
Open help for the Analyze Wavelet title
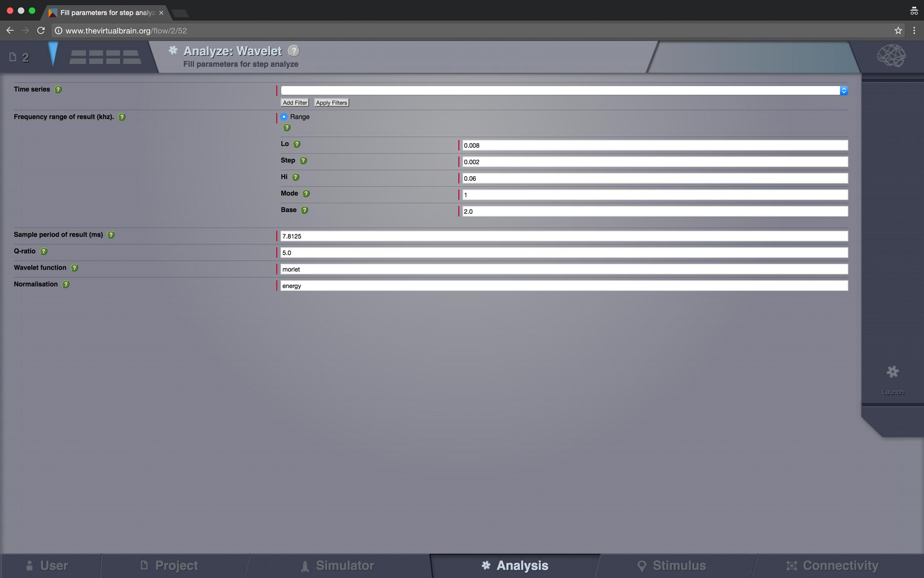(293, 51)
